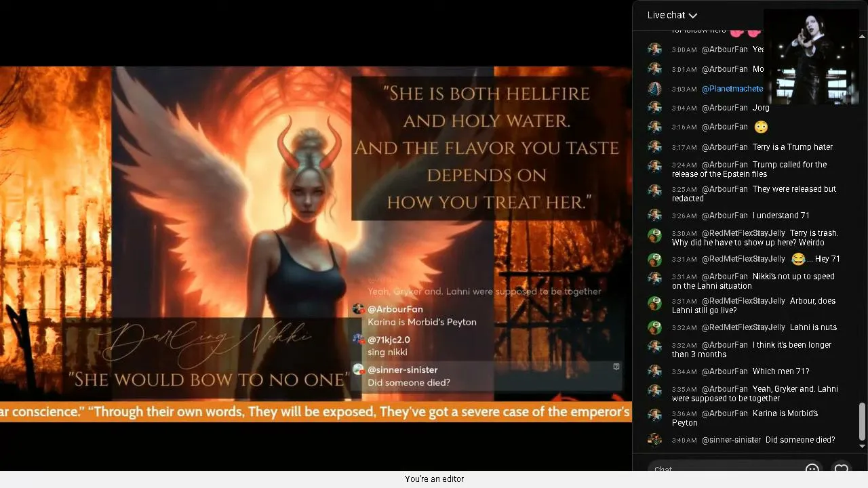Click the laughing emoji before 'Hey 71'

point(798,259)
